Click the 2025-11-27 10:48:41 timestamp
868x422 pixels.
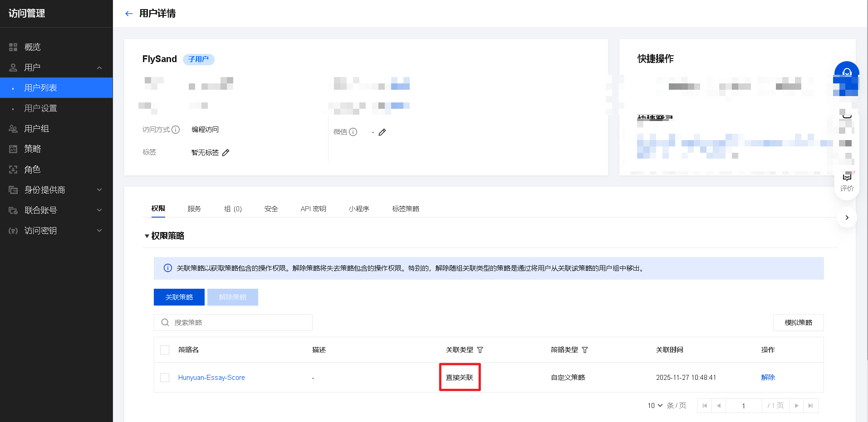(x=686, y=378)
